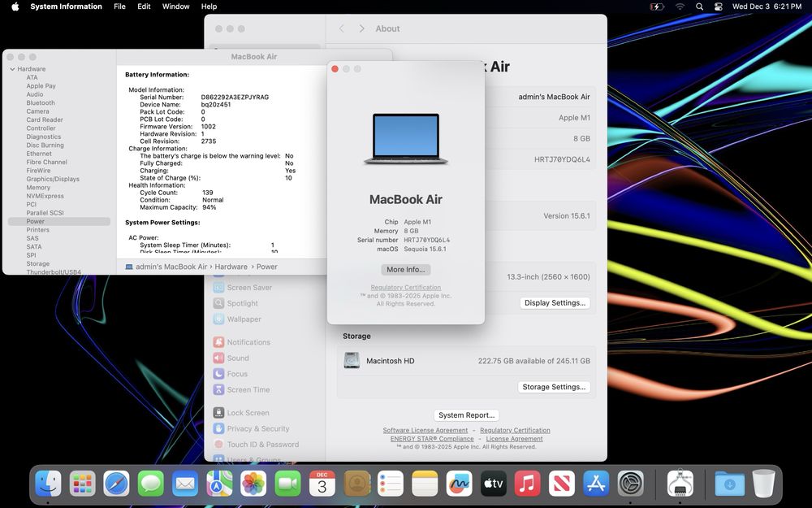This screenshot has height=508, width=812.
Task: Open the Edit menu
Action: click(x=144, y=7)
